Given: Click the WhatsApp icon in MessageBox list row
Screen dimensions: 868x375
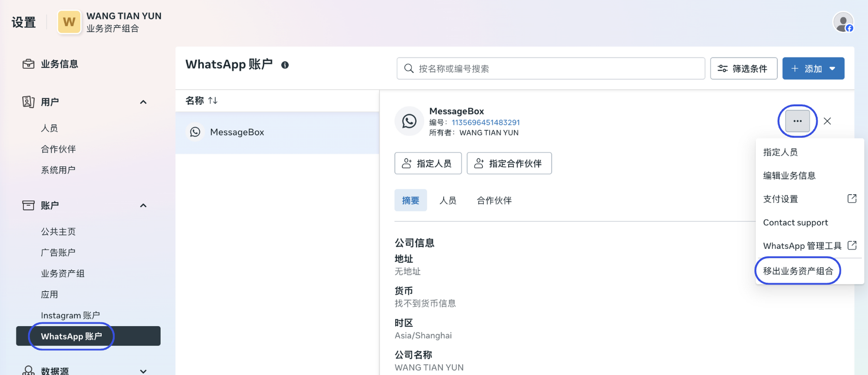Looking at the screenshot, I should tap(195, 132).
